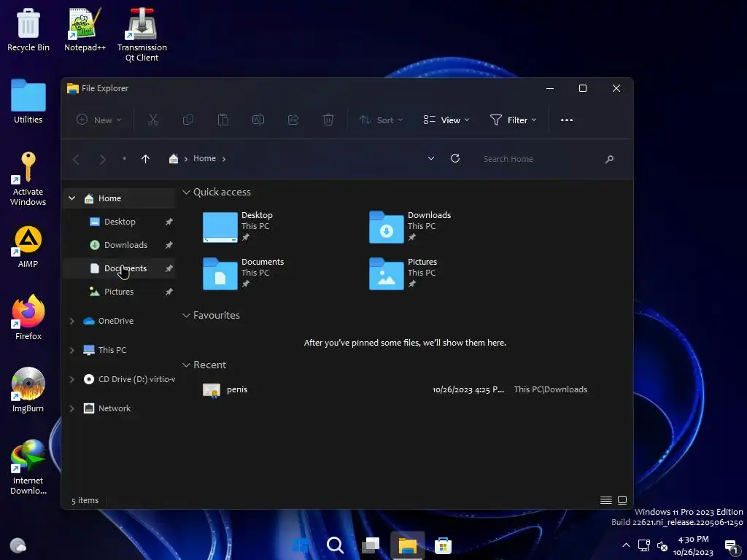
Task: Click the Forward navigation arrow
Action: [x=102, y=159]
